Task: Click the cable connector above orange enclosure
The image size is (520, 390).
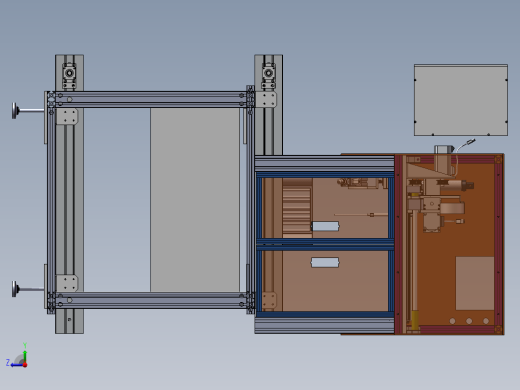Action: click(x=471, y=142)
